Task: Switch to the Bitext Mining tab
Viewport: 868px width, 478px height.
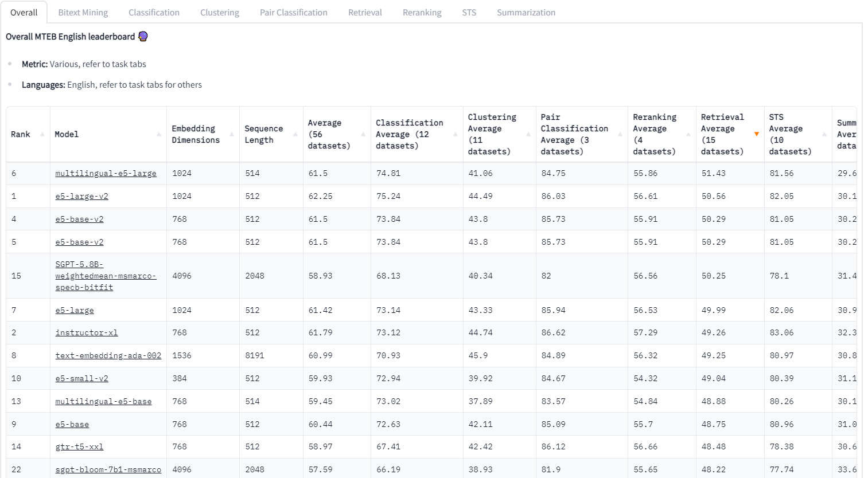Action: [x=83, y=11]
